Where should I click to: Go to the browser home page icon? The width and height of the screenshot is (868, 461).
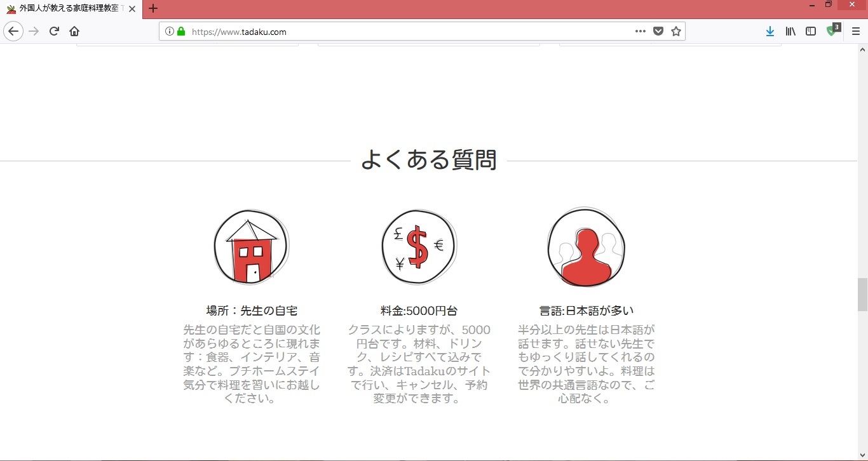pos(74,31)
